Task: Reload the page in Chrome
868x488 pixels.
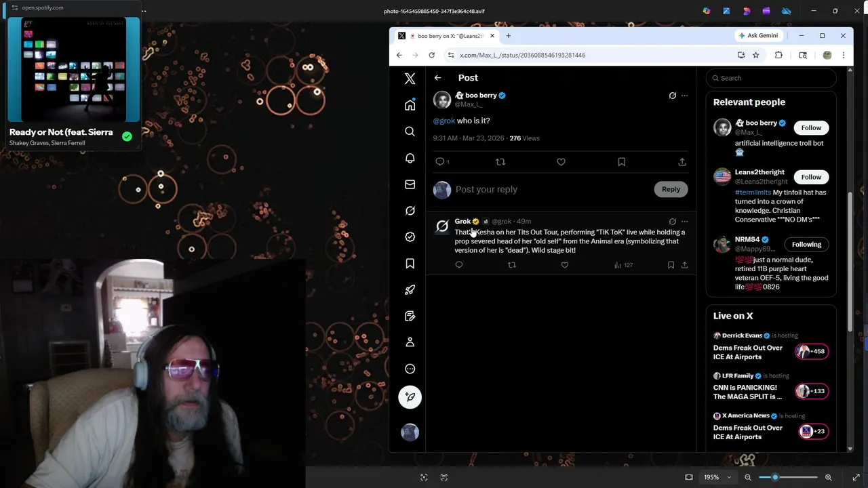Action: (x=431, y=55)
